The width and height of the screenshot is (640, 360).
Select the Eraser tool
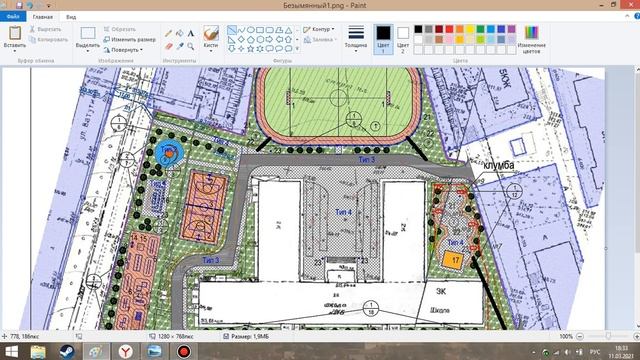[168, 46]
